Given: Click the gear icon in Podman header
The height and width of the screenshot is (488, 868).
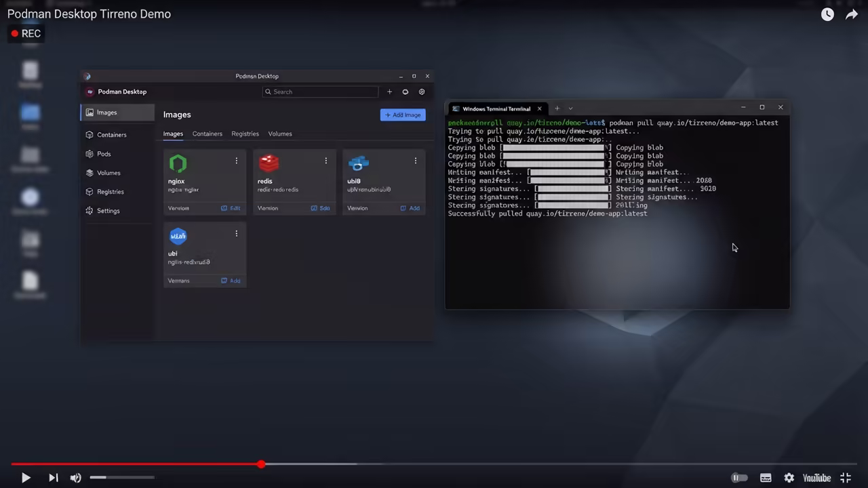Looking at the screenshot, I should point(422,91).
